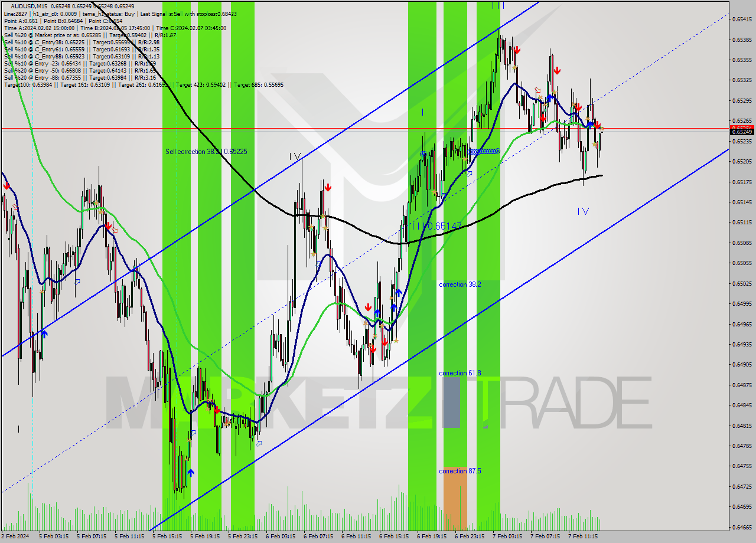Click the 0.64725 price axis label
This screenshot has height=543, width=756.
tap(742, 486)
